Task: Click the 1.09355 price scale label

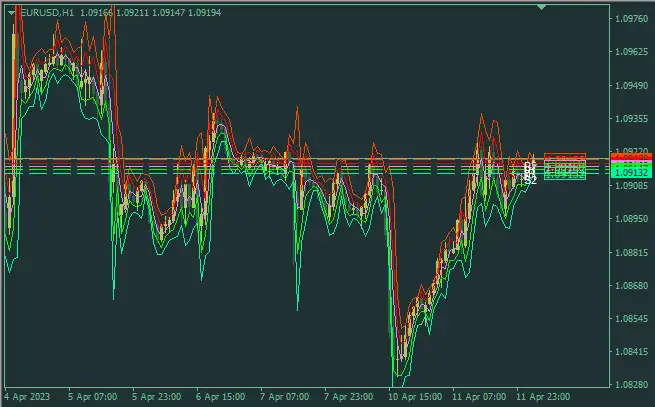Action: pos(631,119)
